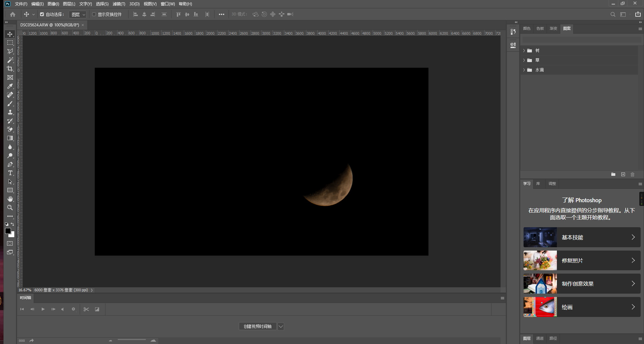Open the search icon in options bar

click(x=613, y=14)
